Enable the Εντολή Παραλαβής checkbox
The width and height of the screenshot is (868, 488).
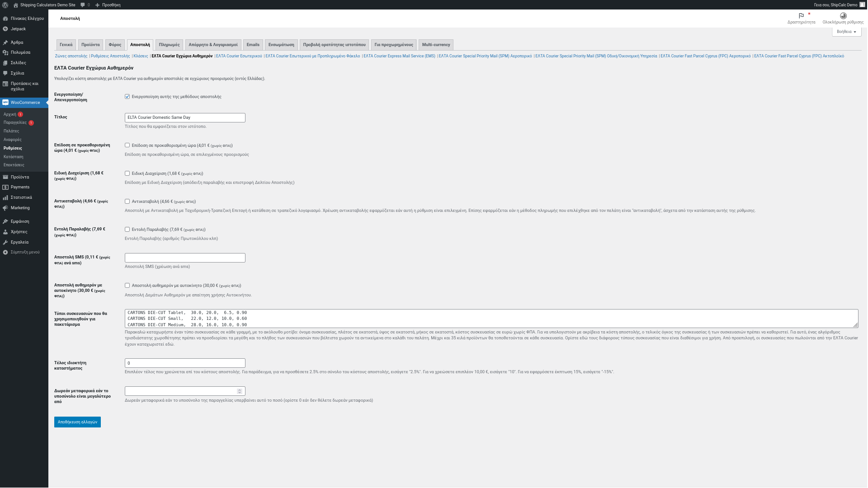click(127, 230)
